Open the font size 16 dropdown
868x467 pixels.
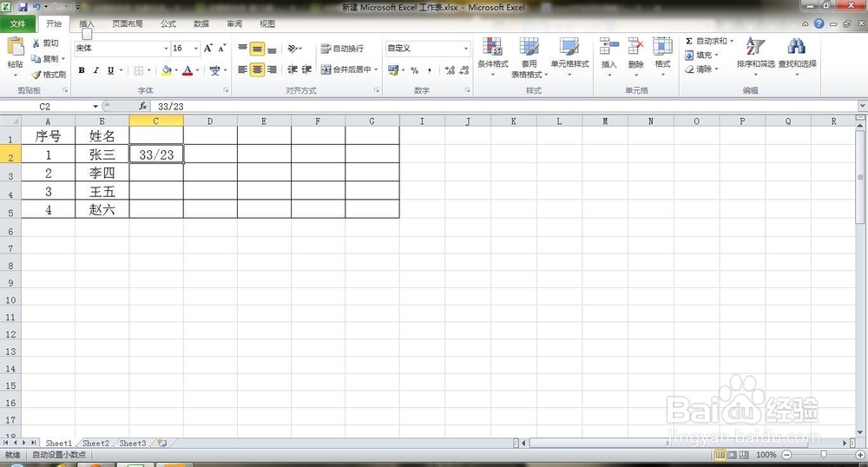(195, 49)
